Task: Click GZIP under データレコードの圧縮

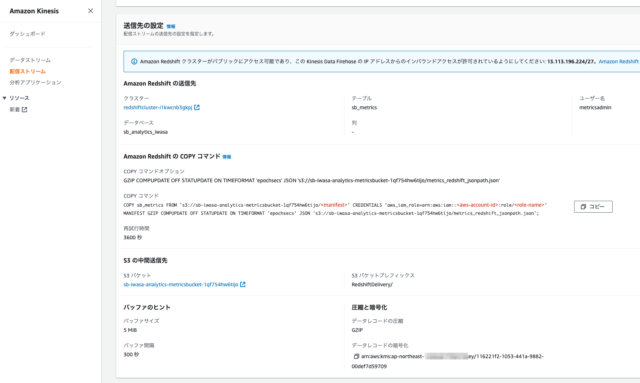Action: click(357, 330)
